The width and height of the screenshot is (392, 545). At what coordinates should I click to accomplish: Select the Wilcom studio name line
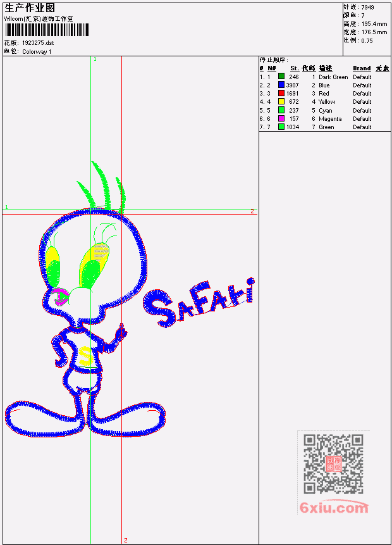pyautogui.click(x=38, y=19)
